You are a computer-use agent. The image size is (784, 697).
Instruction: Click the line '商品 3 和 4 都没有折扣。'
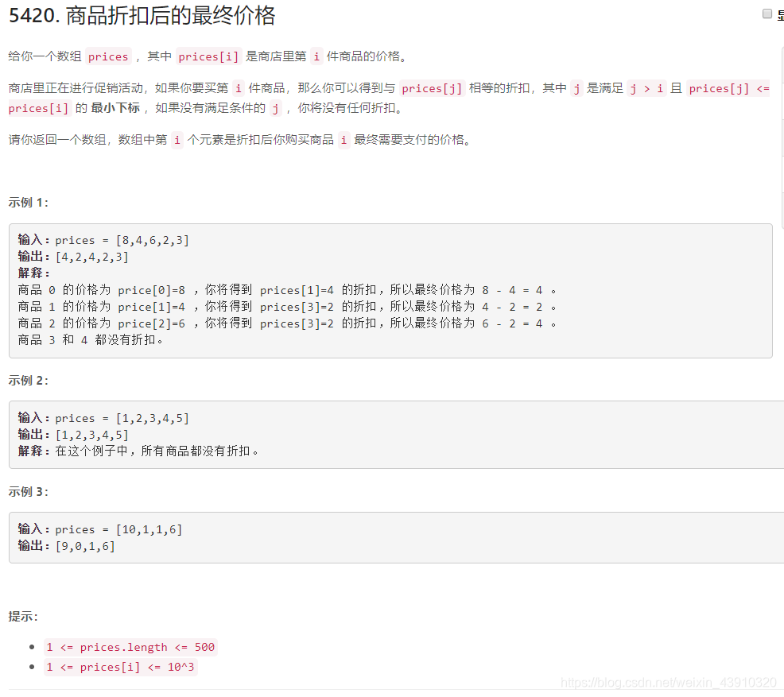(91, 340)
